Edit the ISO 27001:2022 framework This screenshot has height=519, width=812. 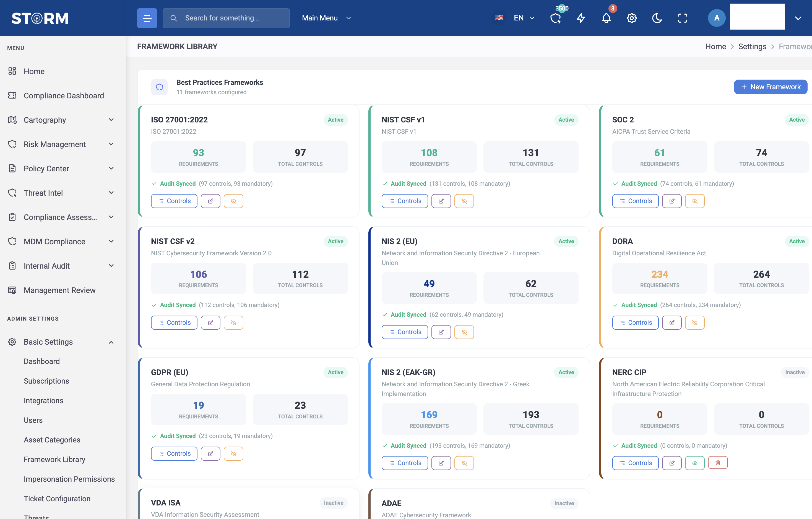[210, 201]
